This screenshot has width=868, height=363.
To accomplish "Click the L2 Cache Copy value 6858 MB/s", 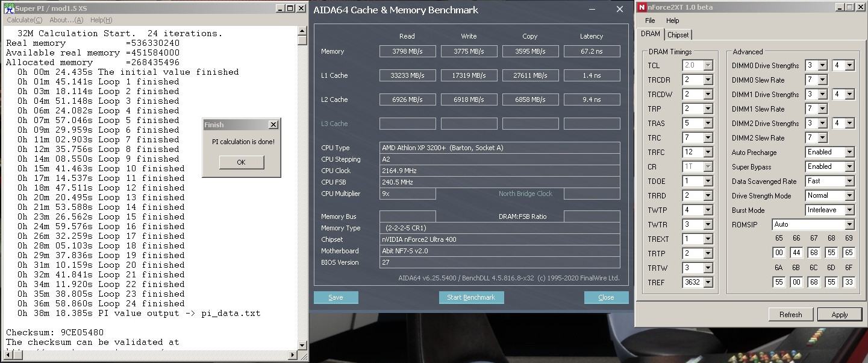I will [530, 99].
